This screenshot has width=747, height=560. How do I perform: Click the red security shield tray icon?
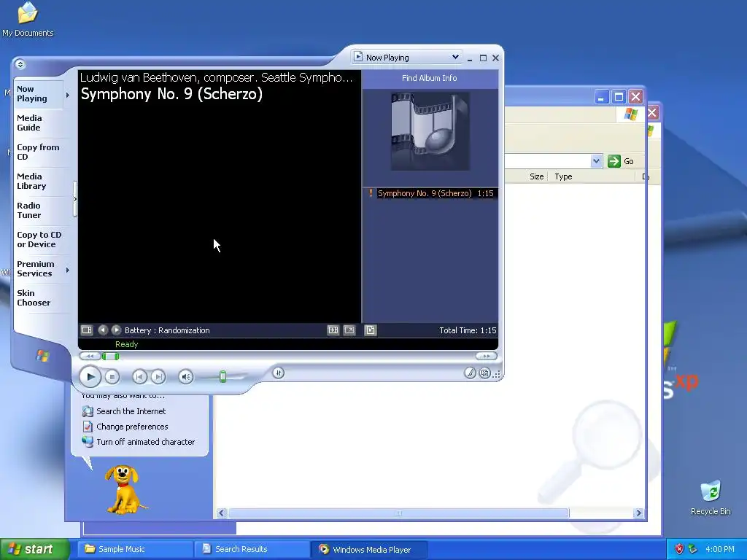click(x=679, y=549)
